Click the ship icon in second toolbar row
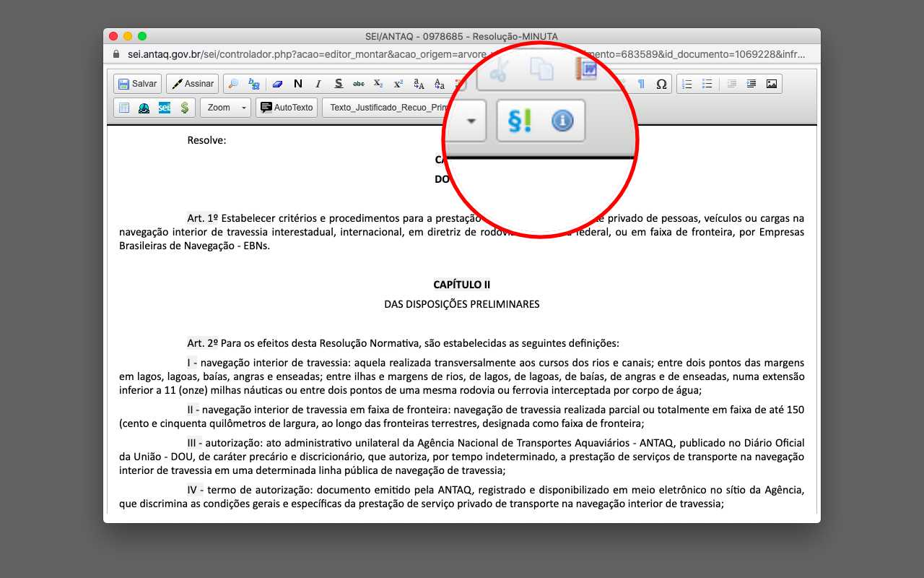 coord(144,108)
